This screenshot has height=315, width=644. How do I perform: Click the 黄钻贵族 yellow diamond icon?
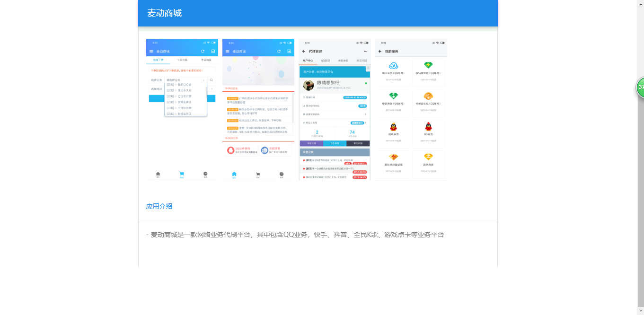tap(428, 157)
